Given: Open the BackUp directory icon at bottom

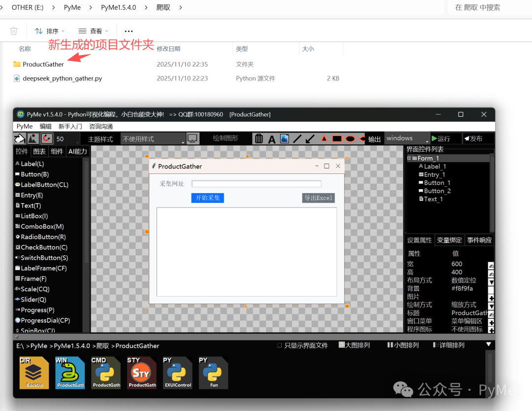Looking at the screenshot, I should point(34,372).
